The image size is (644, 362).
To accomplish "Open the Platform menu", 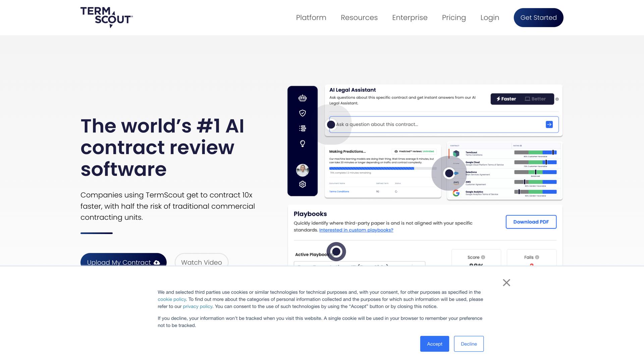I will click(x=311, y=18).
